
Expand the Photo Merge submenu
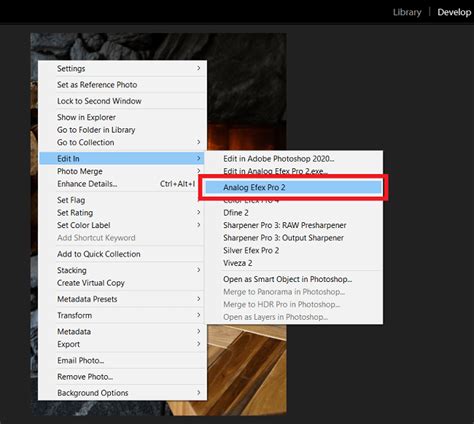(x=122, y=171)
